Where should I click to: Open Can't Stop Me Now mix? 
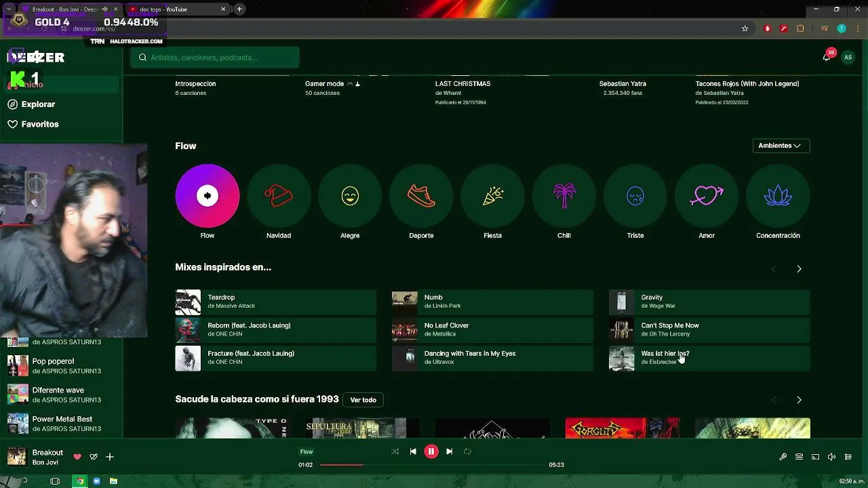pos(709,330)
